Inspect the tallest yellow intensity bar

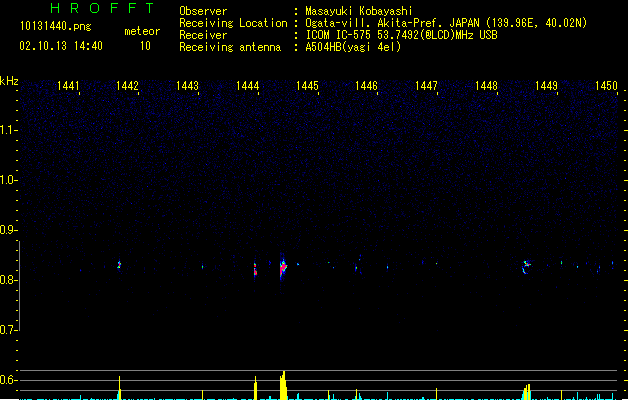click(283, 385)
